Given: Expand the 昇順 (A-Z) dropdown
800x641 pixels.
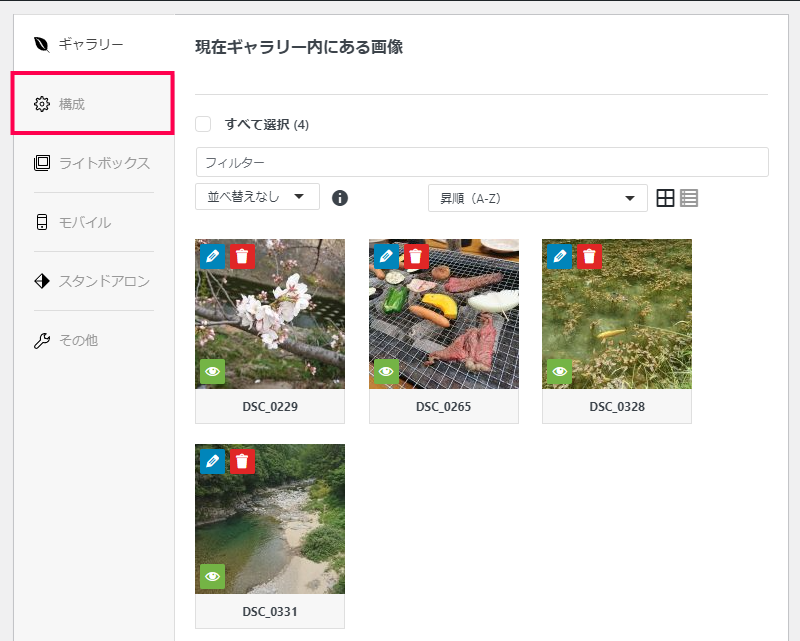Looking at the screenshot, I should (x=538, y=198).
